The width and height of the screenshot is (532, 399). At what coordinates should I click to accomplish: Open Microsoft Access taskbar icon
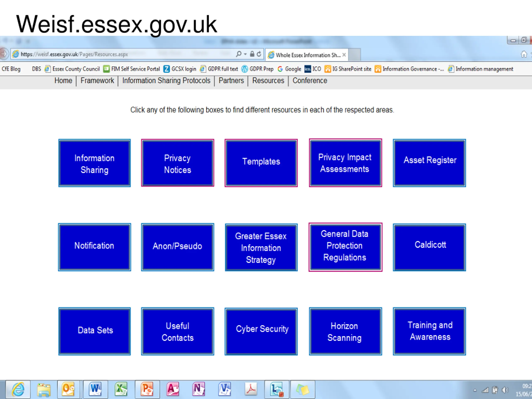(x=173, y=389)
